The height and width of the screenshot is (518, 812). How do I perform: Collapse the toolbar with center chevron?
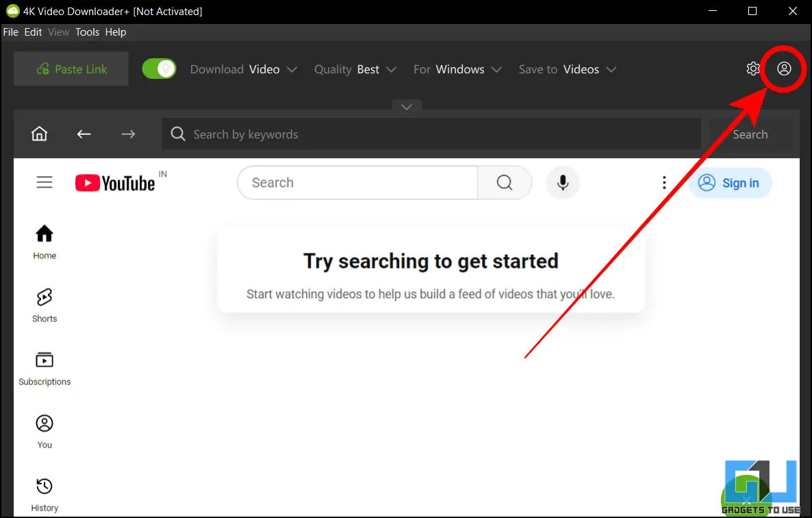[x=407, y=106]
